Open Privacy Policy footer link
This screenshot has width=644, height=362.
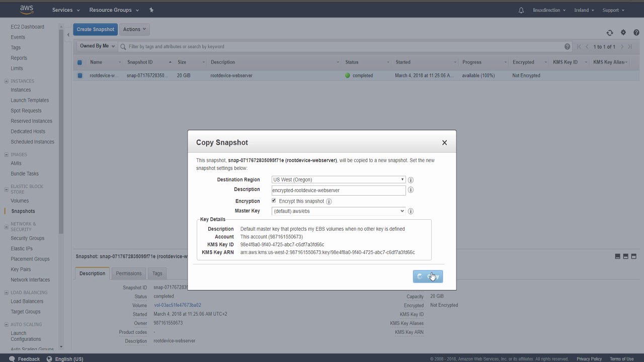pyautogui.click(x=589, y=359)
